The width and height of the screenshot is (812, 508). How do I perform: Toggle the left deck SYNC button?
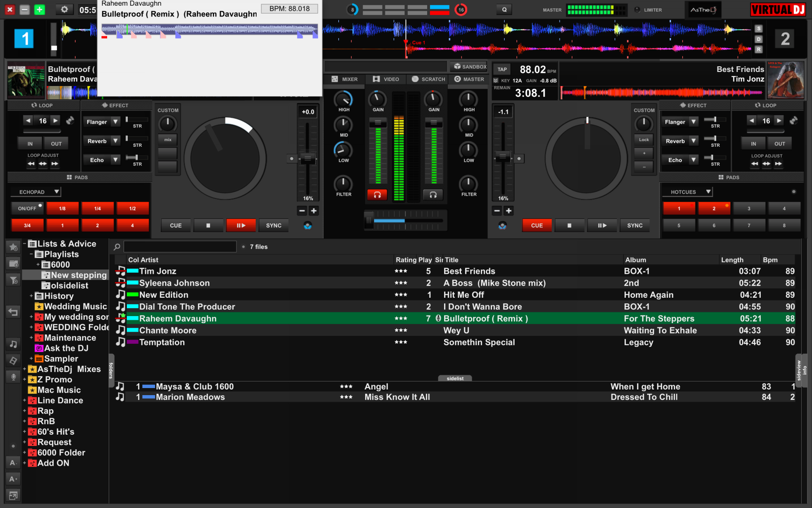click(x=274, y=226)
